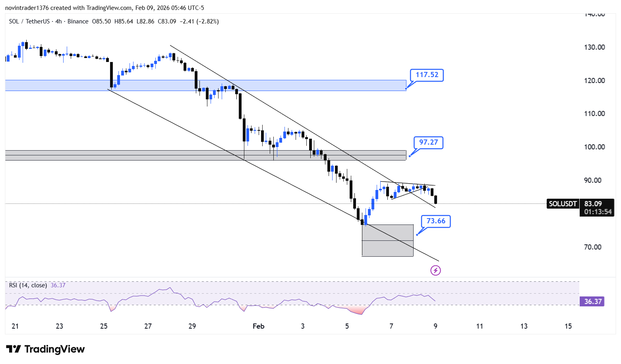Select the gray target box near 73.66
The image size is (621, 364).
[x=387, y=240]
